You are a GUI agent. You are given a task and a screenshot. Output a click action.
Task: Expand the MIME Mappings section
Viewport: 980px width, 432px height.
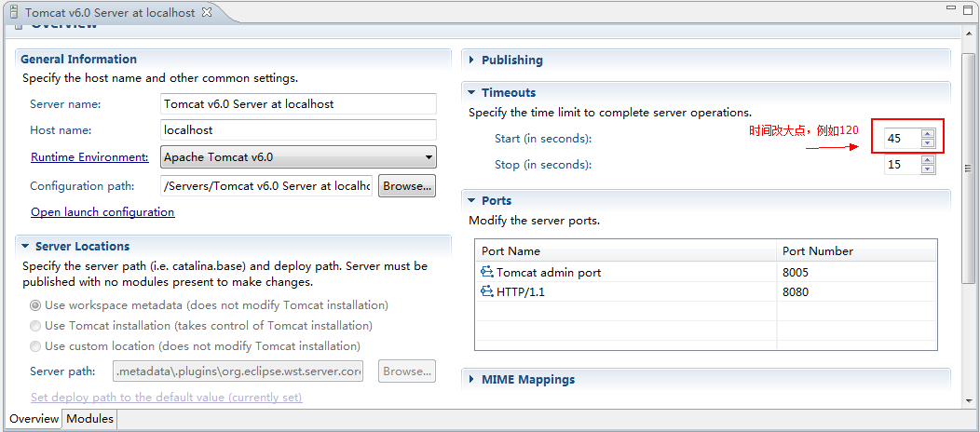point(472,380)
